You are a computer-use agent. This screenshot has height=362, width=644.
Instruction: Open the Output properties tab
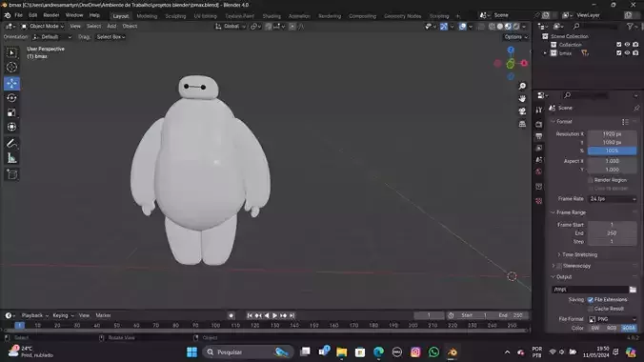pyautogui.click(x=539, y=136)
